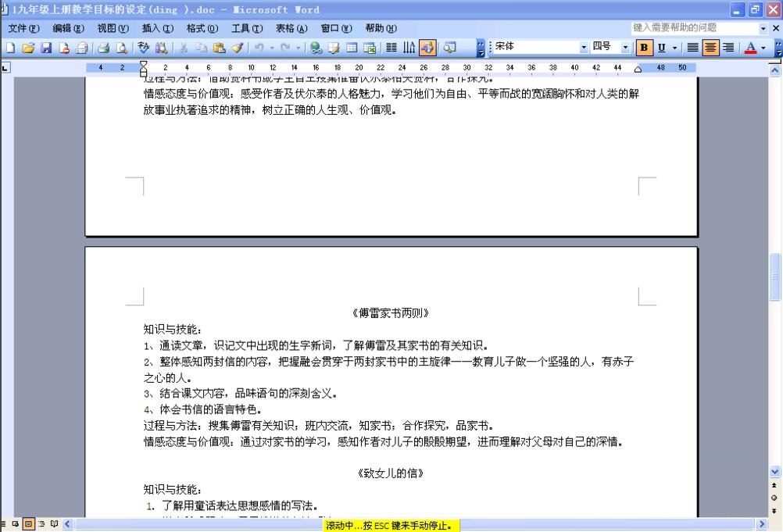783x532 pixels.
Task: Toggle Align Right
Action: (x=728, y=48)
